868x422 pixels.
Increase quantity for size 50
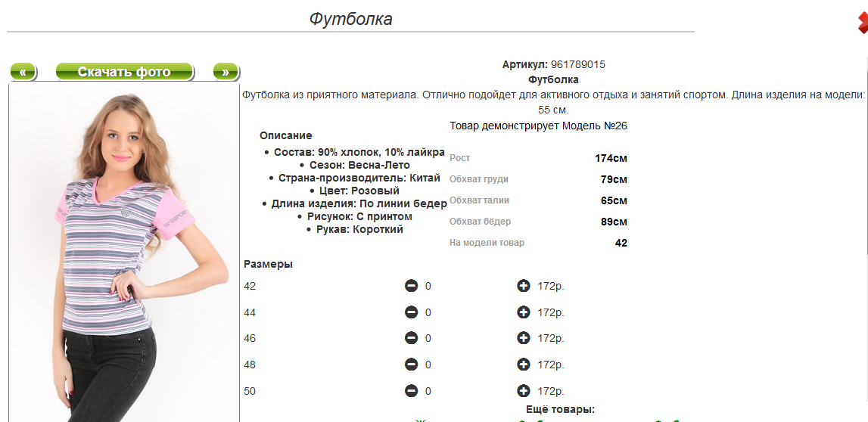[x=523, y=391]
